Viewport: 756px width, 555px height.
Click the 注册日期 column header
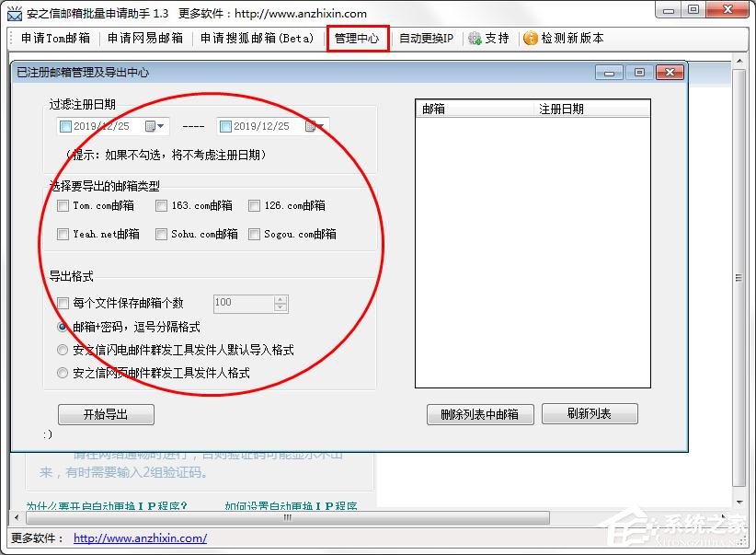coord(561,109)
